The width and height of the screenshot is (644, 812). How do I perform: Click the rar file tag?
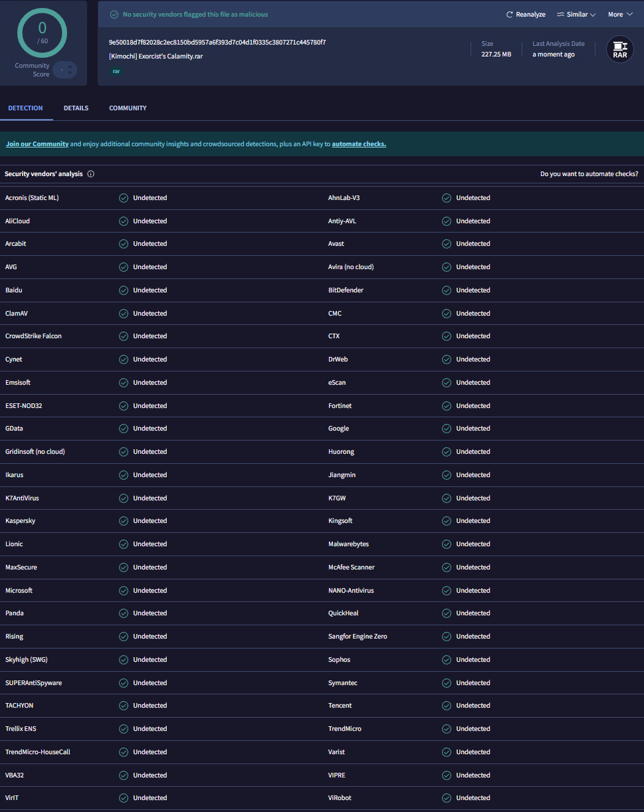pos(116,71)
